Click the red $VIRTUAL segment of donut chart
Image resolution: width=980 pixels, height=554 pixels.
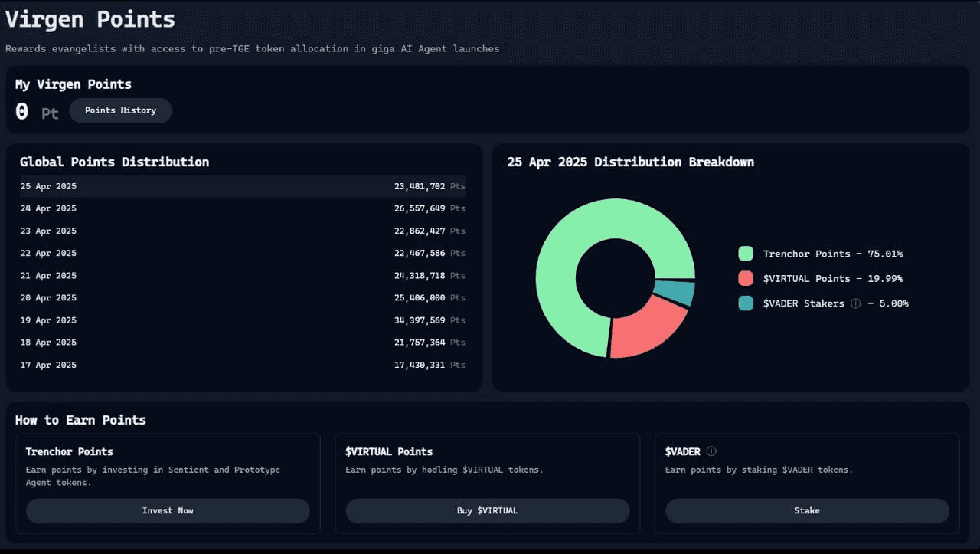click(643, 331)
